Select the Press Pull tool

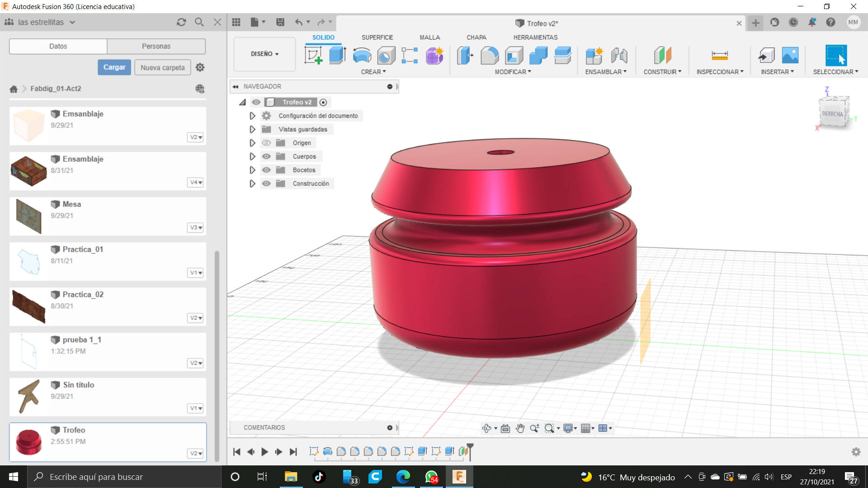click(x=465, y=56)
